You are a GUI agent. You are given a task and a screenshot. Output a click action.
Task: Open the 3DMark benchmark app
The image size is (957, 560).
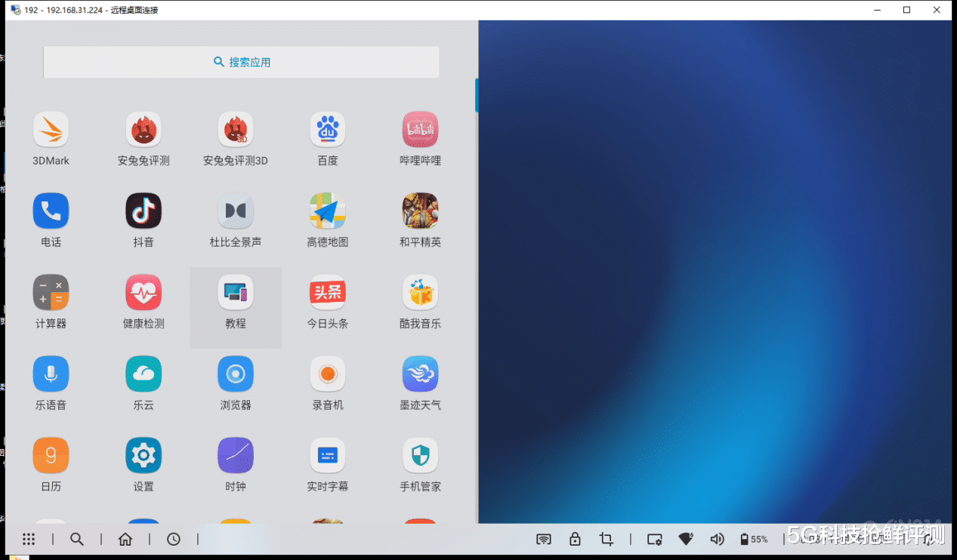[51, 128]
